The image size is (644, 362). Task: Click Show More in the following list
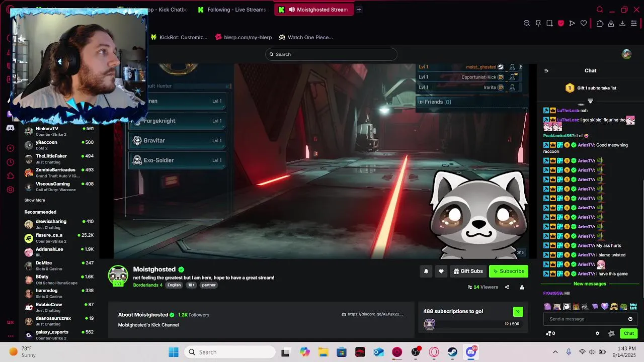[x=35, y=200]
